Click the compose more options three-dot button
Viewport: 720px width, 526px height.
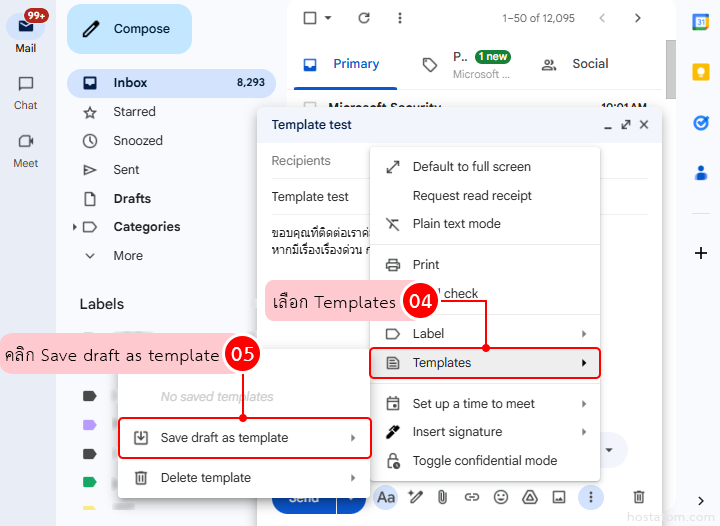point(591,497)
